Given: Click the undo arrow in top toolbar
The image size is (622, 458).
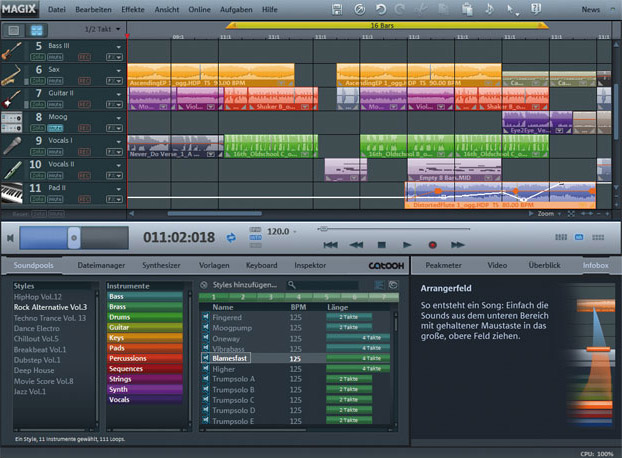Looking at the screenshot, I should [x=381, y=9].
